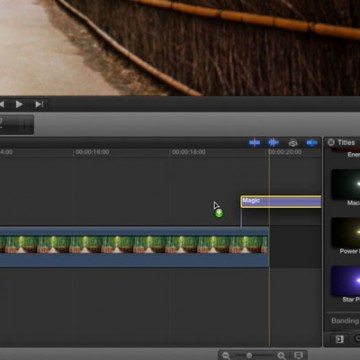Choose the Power title thumbnail
The width and height of the screenshot is (360, 360).
tap(346, 232)
